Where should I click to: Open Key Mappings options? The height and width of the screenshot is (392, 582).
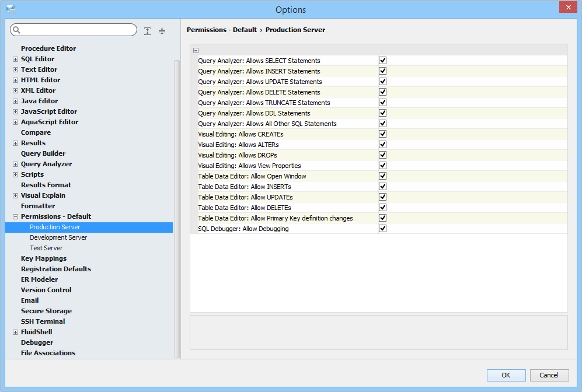(44, 258)
